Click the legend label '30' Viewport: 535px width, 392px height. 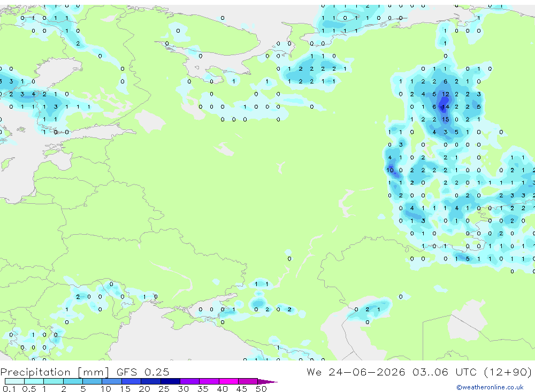tap(183, 389)
